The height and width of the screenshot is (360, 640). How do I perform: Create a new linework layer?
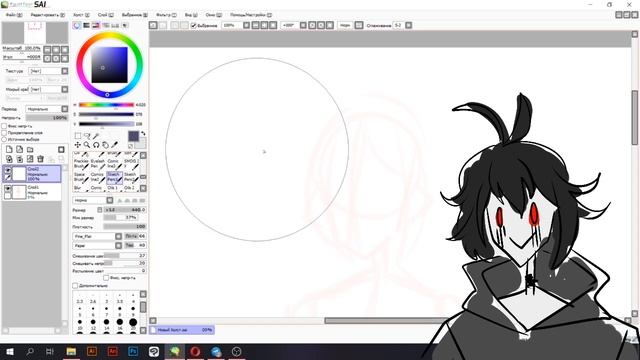coord(20,149)
